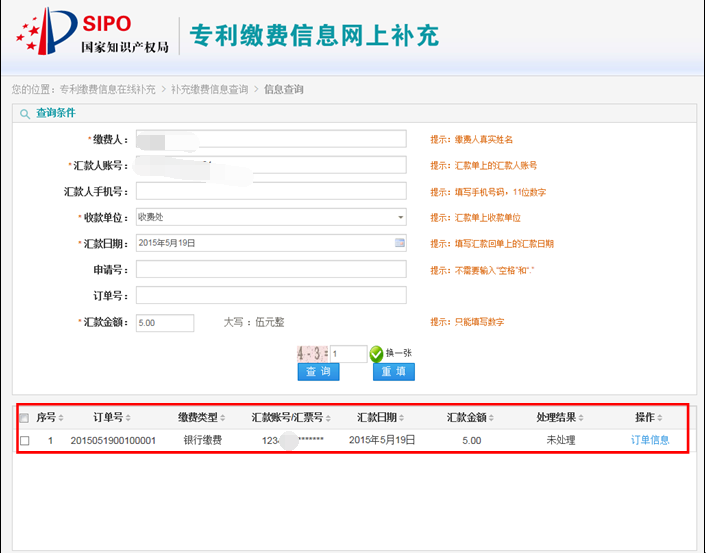The image size is (706, 553).
Task: Tick the checkbox for order 2015051900100001
Action: pyautogui.click(x=25, y=441)
